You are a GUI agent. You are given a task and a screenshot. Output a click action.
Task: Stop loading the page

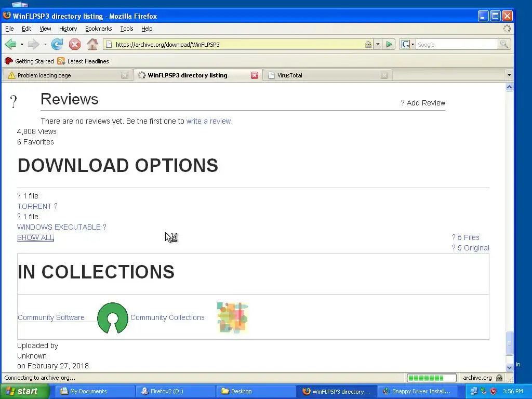(x=75, y=44)
